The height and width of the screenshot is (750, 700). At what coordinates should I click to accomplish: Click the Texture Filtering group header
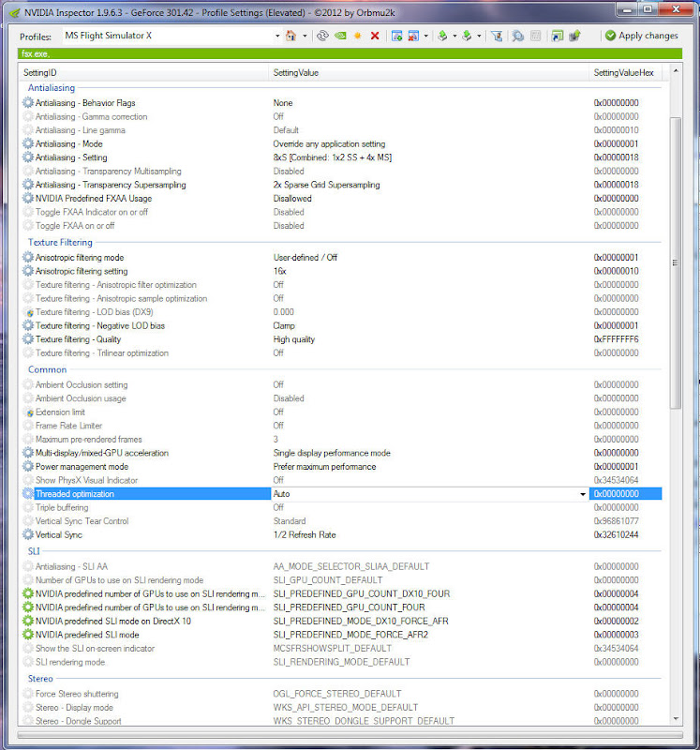[x=60, y=242]
